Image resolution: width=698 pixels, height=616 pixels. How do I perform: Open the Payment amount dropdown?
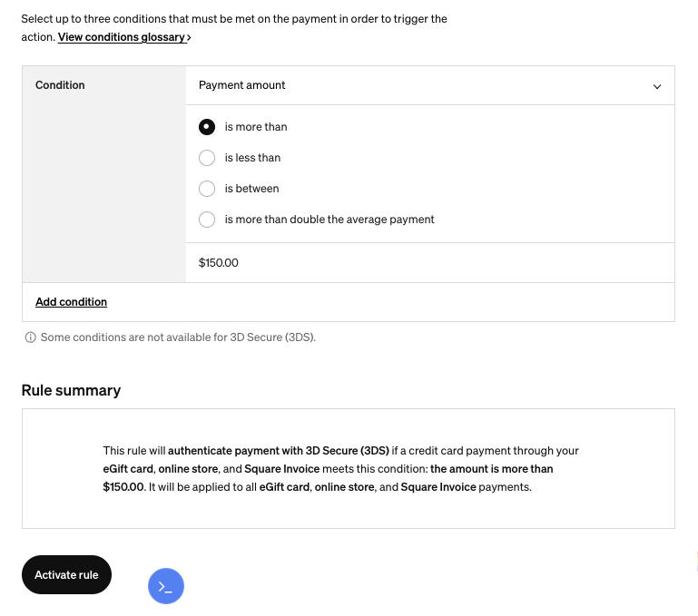(430, 85)
